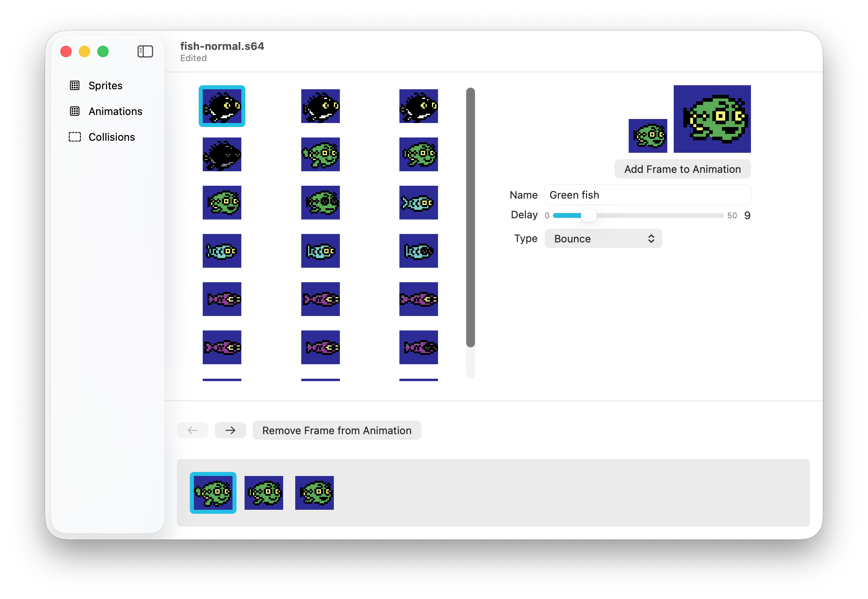Click the right arrow move-frame button
Screen dimensions: 868x599
[x=230, y=431]
